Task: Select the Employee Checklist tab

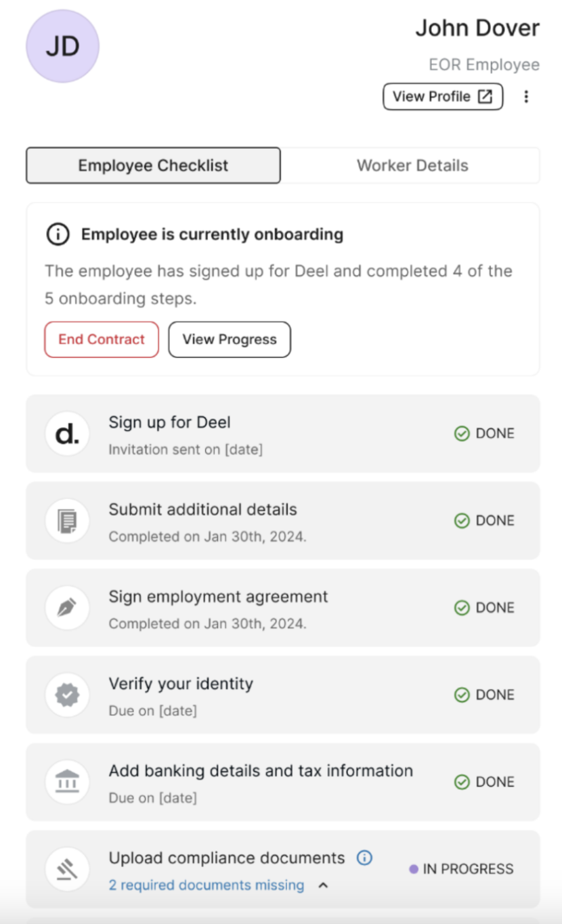Action: [153, 165]
